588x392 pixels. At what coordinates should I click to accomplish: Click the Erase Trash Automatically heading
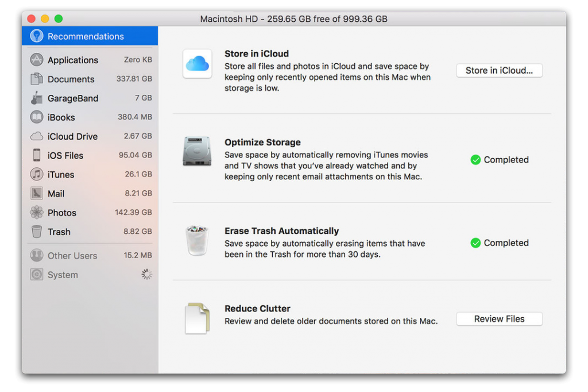click(x=281, y=231)
